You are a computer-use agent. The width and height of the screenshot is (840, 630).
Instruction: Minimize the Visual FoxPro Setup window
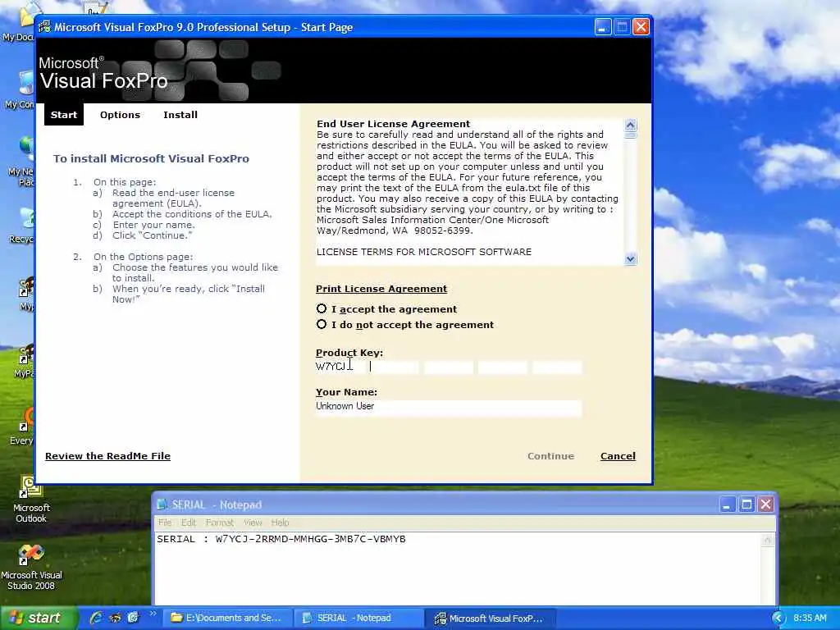coord(603,27)
